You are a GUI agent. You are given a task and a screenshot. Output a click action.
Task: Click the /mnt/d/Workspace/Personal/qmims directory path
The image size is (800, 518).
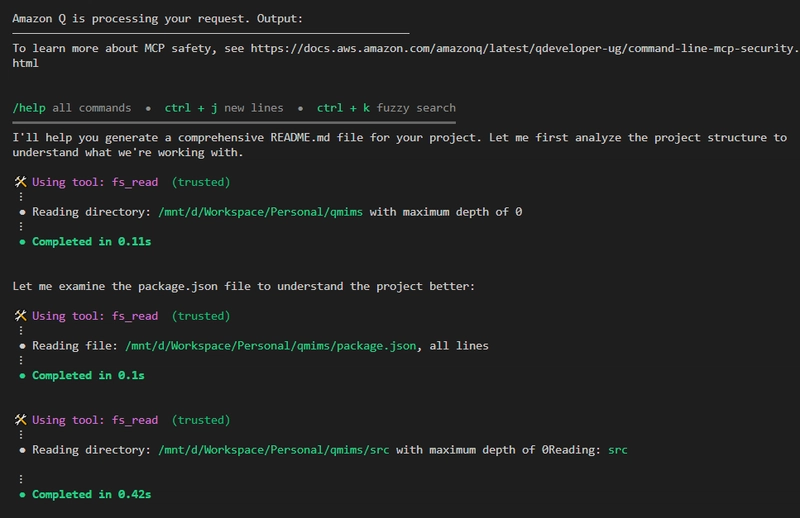[260, 212]
